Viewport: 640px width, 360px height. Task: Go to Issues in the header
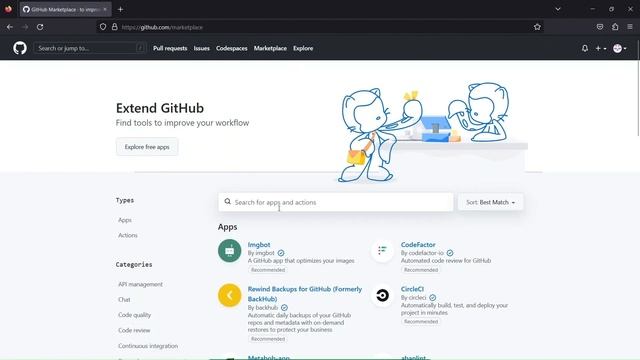point(202,48)
